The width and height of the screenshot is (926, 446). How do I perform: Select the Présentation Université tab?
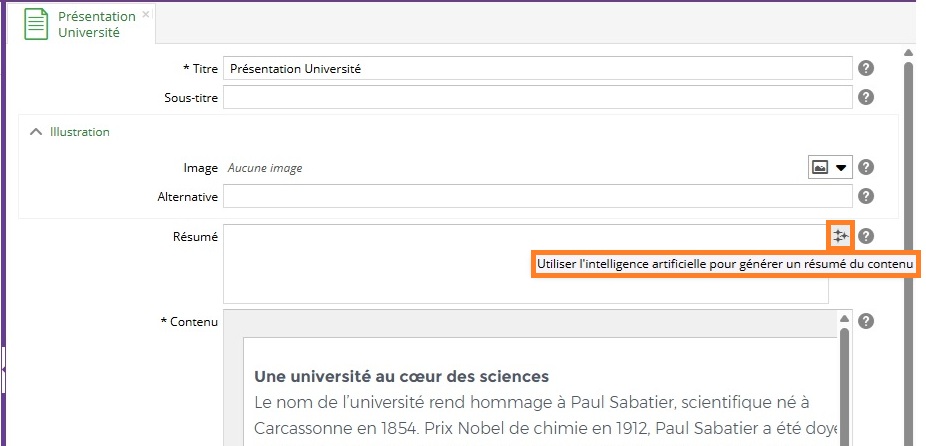pos(96,24)
